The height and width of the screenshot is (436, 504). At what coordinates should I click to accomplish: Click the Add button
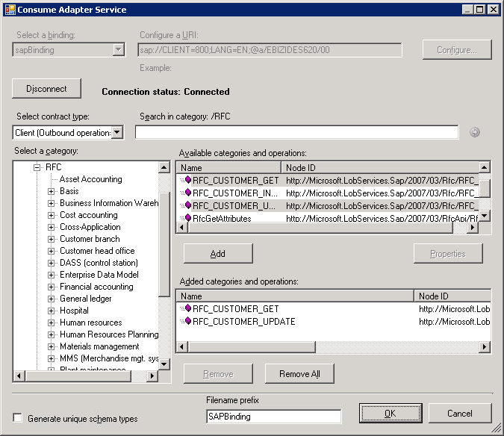(x=217, y=254)
